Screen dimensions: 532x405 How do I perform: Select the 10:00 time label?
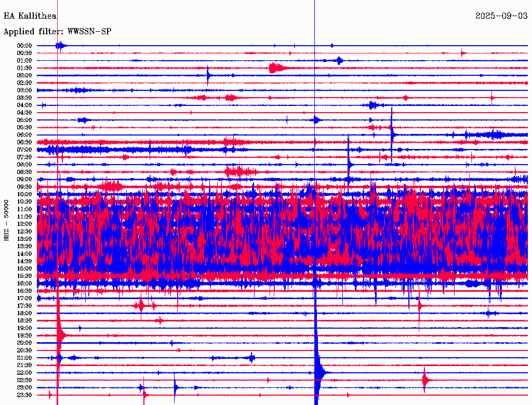(24, 194)
